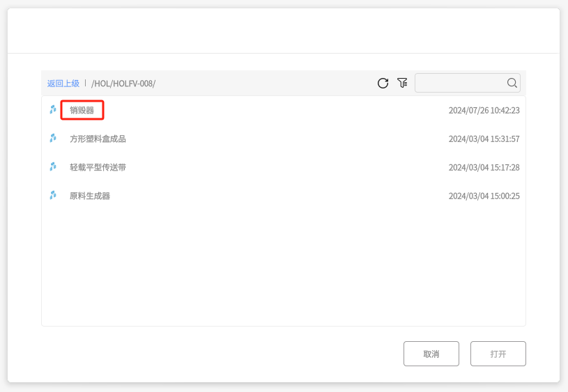Click the 2024/03/04 15:17:28 timestamp
This screenshot has height=392, width=568.
point(484,167)
